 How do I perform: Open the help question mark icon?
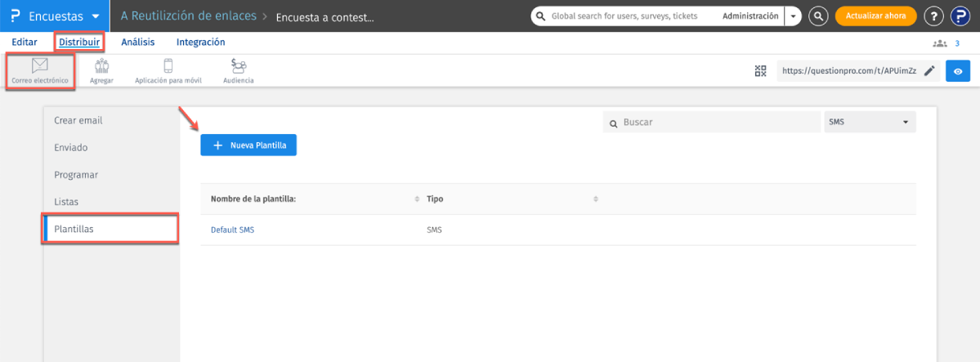(933, 16)
